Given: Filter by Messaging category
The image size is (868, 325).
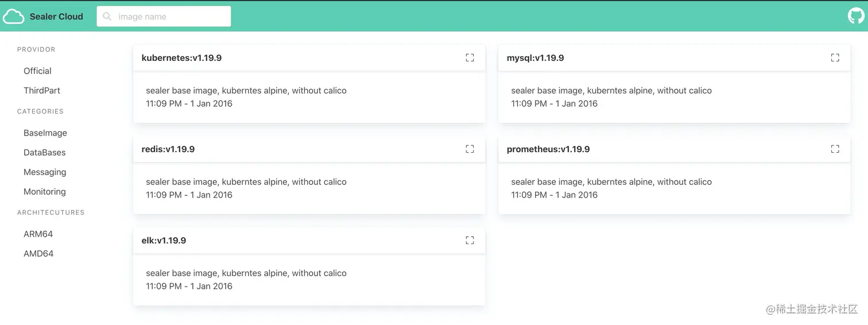Looking at the screenshot, I should click(45, 172).
